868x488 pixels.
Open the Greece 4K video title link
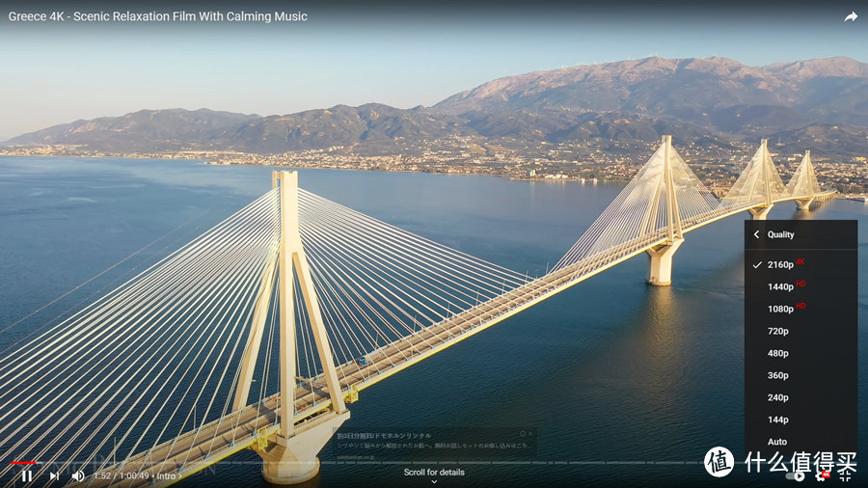tap(158, 16)
